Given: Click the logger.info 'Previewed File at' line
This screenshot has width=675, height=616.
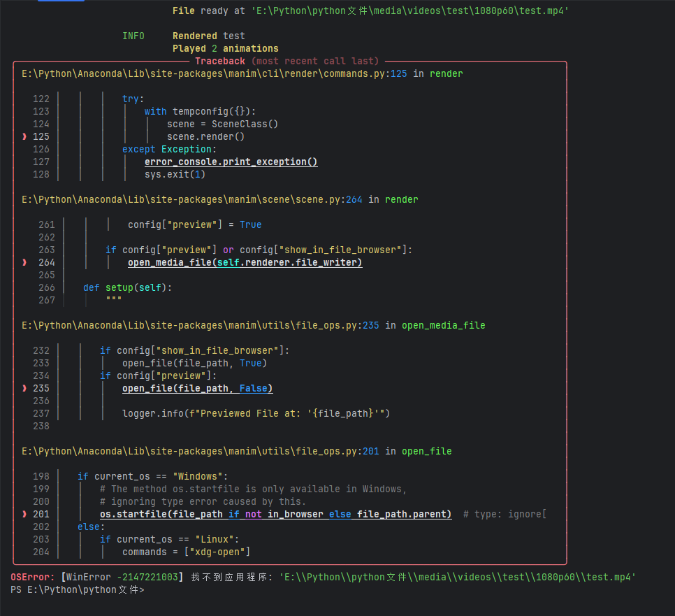Looking at the screenshot, I should (x=256, y=413).
